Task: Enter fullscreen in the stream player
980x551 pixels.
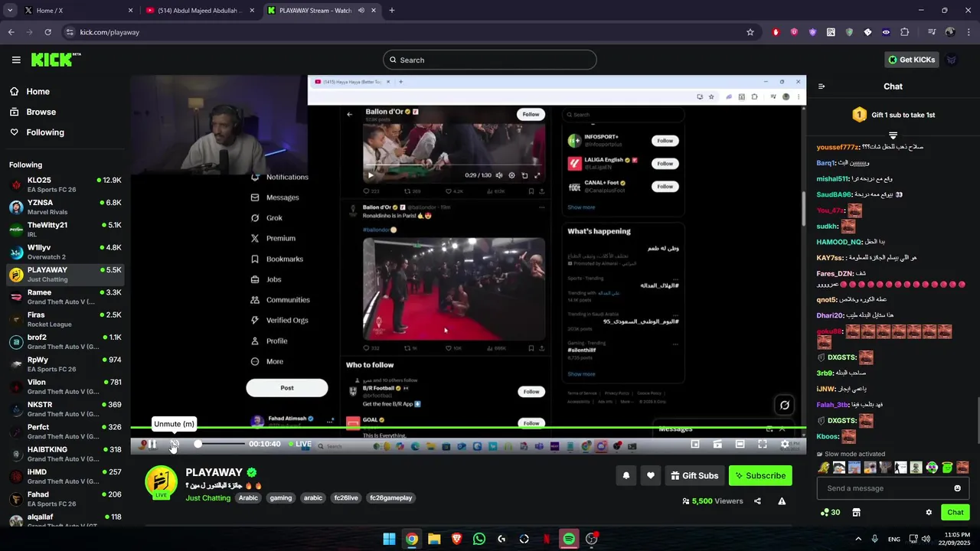Action: (x=763, y=444)
